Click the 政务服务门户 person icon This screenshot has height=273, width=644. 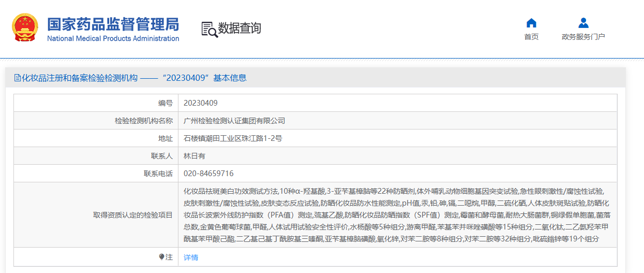[x=583, y=23]
